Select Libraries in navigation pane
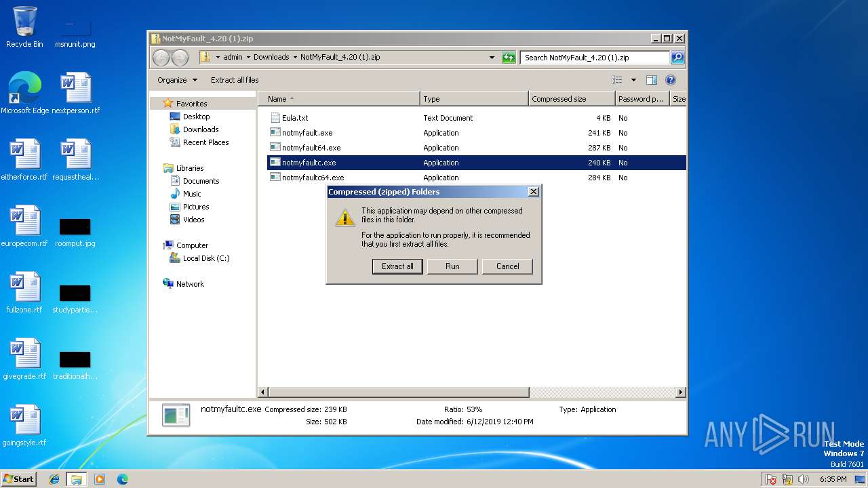 point(190,168)
